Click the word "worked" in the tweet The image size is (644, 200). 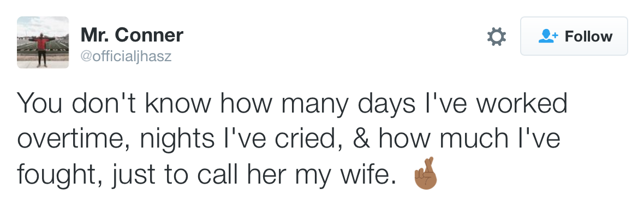coord(521,103)
